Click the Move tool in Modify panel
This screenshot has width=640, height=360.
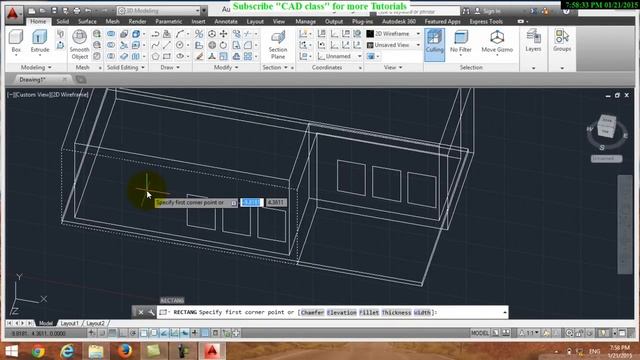point(224,34)
